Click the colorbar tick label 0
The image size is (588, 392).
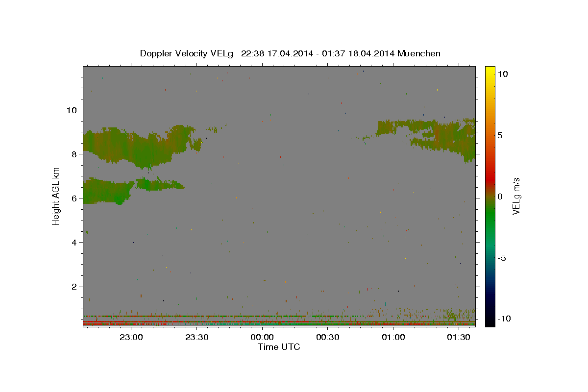500,196
